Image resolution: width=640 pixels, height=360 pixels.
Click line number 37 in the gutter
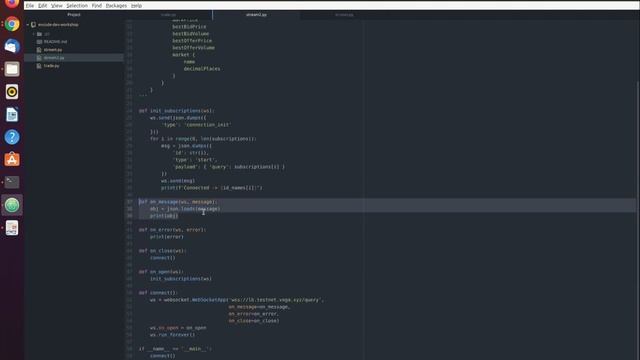pyautogui.click(x=130, y=202)
